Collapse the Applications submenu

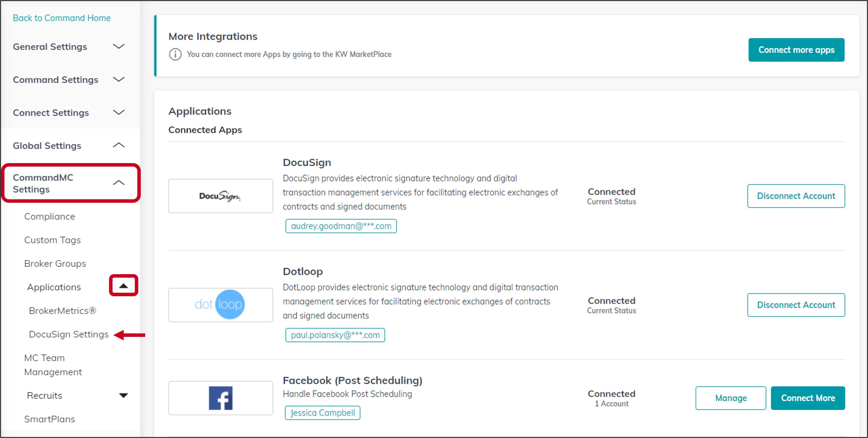click(123, 285)
